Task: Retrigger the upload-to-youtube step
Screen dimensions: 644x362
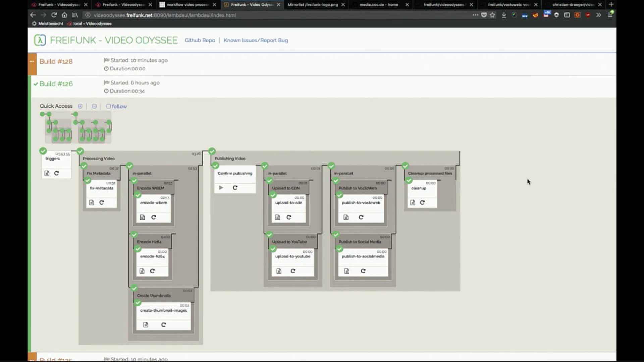Action: click(293, 271)
